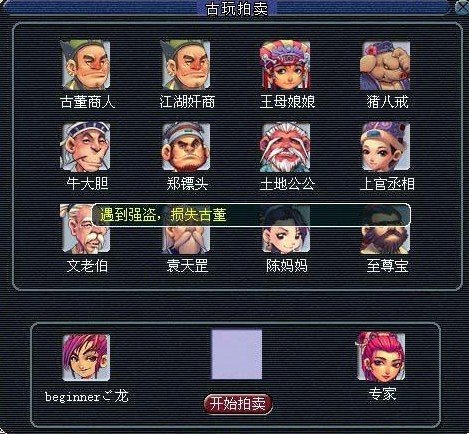Click the 古玩拍卖 window title
Image resolution: width=469 pixels, height=434 pixels.
(237, 8)
